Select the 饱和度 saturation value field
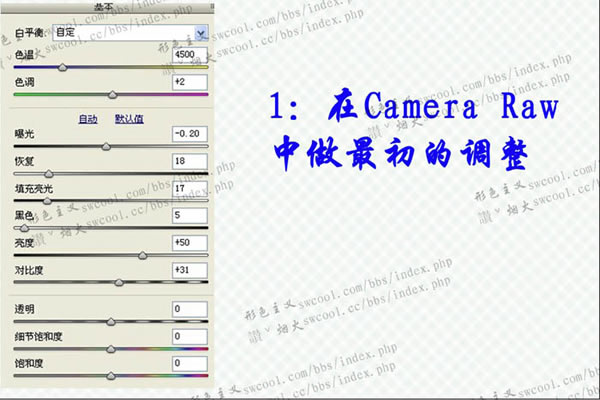 click(x=190, y=363)
